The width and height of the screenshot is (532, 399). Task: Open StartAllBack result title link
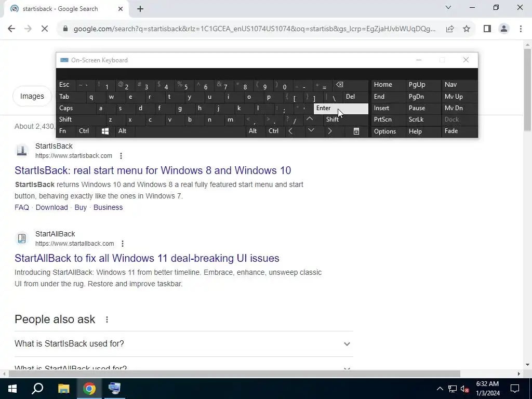pyautogui.click(x=147, y=258)
